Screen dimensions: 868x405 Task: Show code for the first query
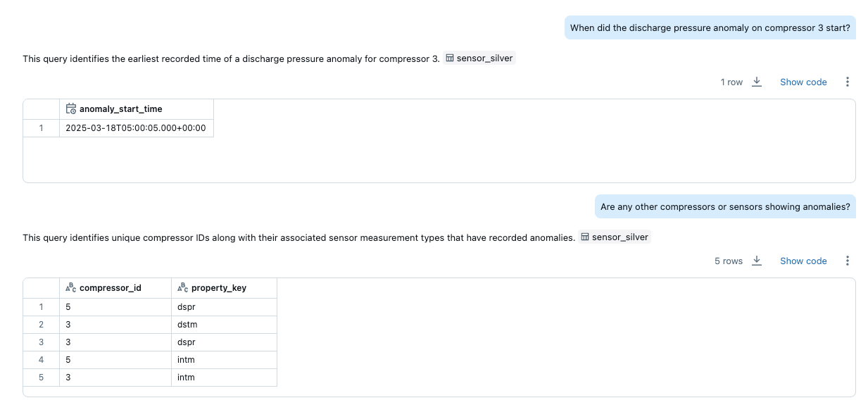coord(803,82)
